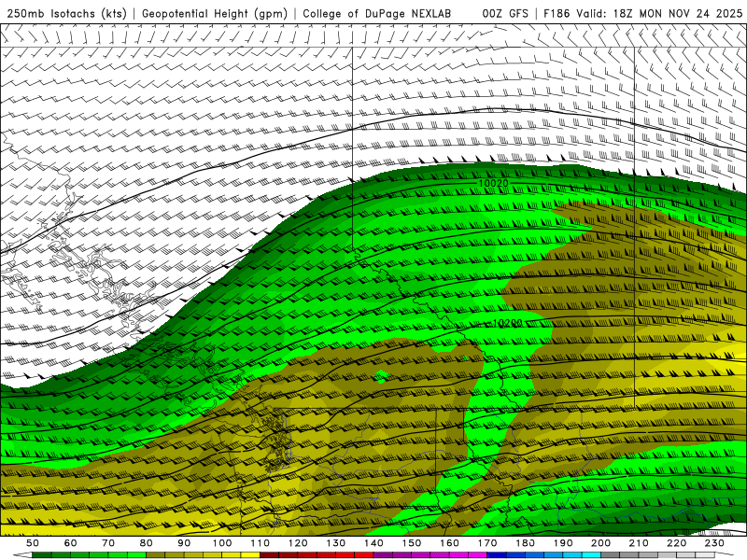Click the 90 kts legend label
Screen dimensions: 747x560
[184, 543]
